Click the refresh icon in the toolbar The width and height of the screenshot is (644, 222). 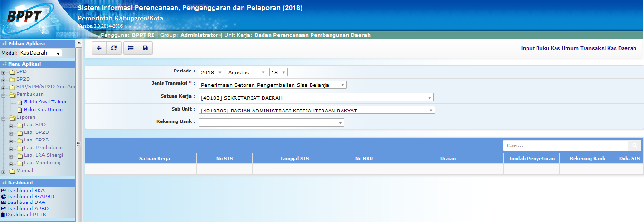[x=113, y=48]
